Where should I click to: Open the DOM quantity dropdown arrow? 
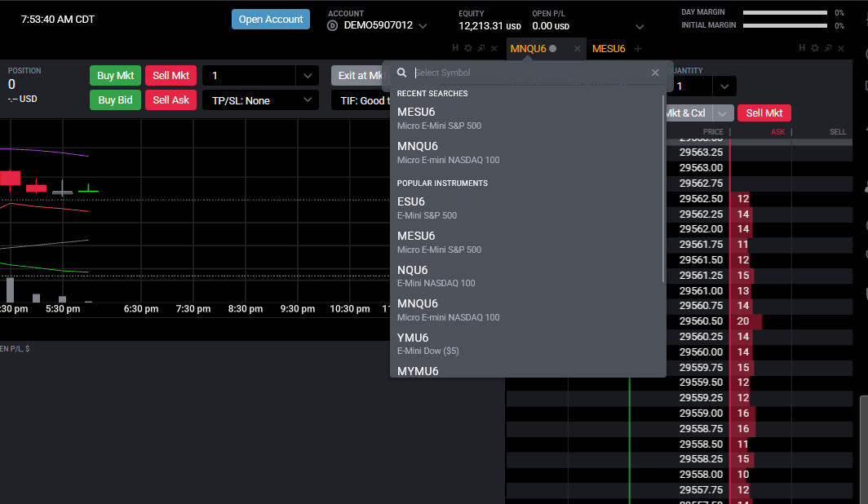pyautogui.click(x=724, y=86)
